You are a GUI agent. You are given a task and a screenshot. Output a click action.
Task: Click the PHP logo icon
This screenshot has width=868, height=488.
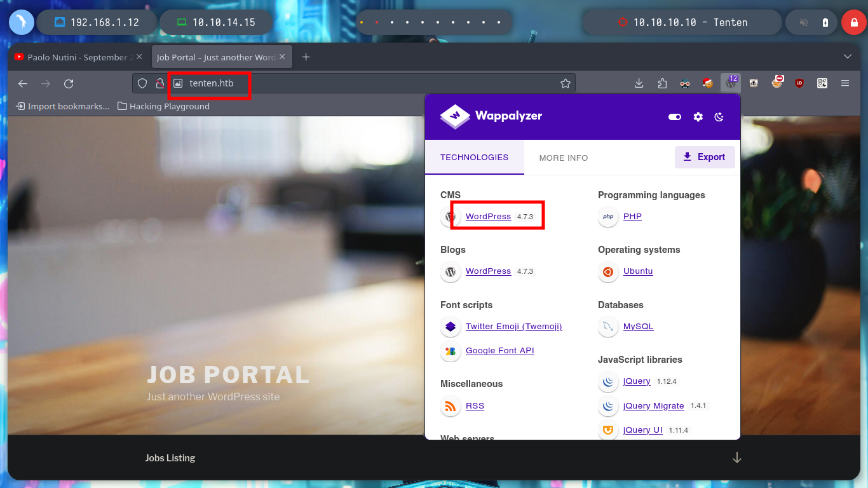tap(608, 217)
